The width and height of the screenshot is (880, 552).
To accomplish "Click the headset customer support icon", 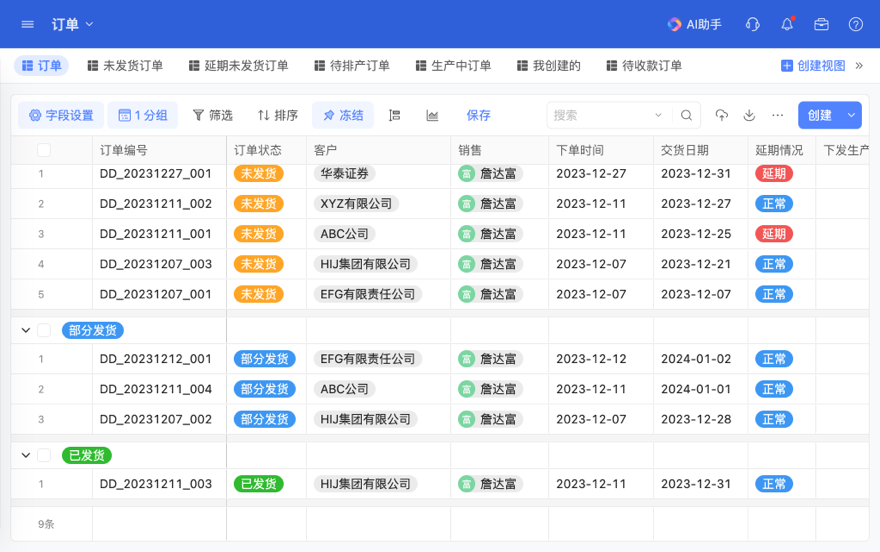I will point(753,24).
